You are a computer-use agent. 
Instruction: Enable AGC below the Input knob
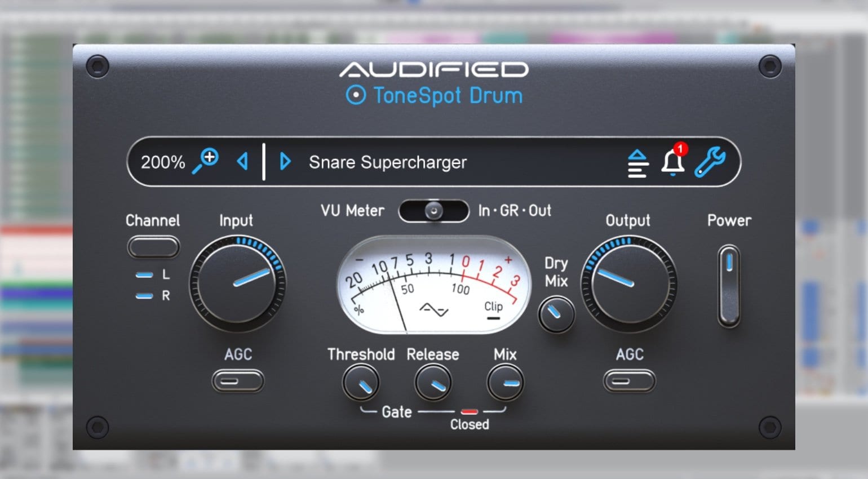238,380
